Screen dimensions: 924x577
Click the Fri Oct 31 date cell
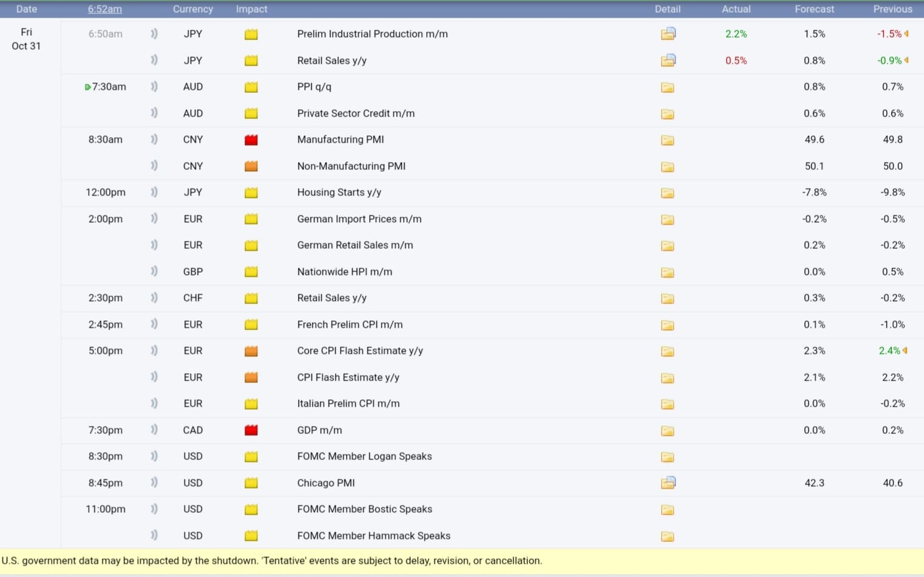(x=26, y=39)
